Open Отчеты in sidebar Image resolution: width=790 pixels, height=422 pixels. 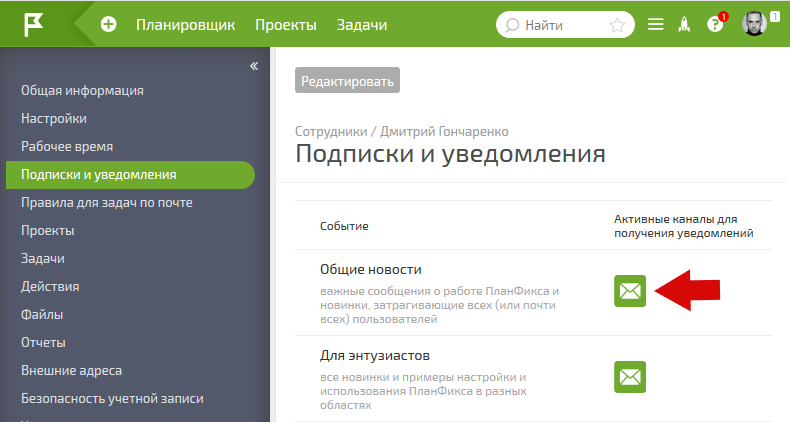tap(43, 342)
